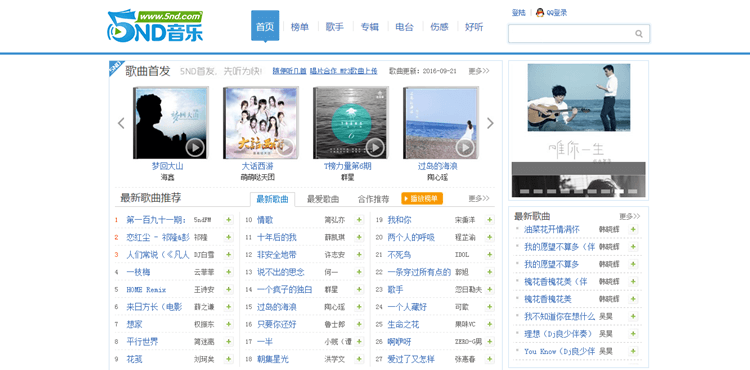
Task: Play the T榜力量第6期 album
Action: click(375, 148)
